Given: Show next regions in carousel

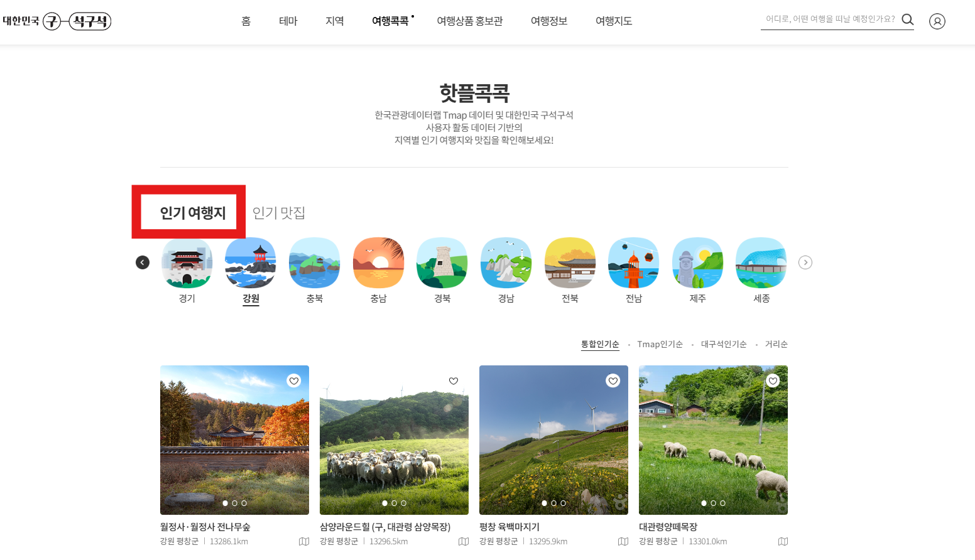Looking at the screenshot, I should point(805,262).
